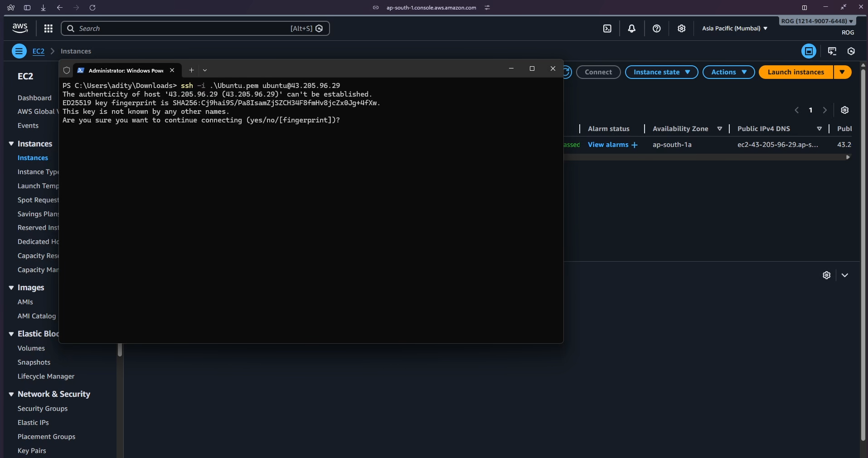Open the notifications bell
The height and width of the screenshot is (458, 868).
tap(631, 29)
